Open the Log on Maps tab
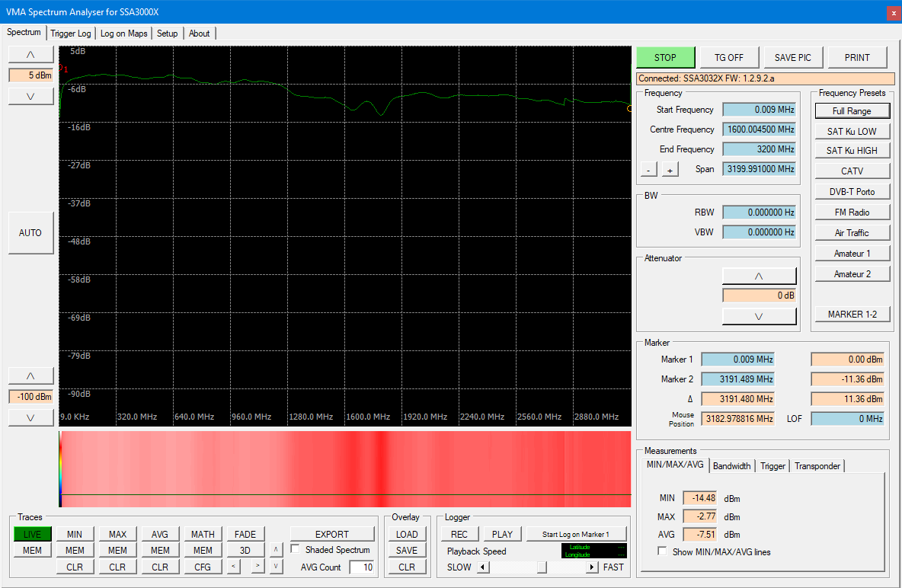Viewport: 902px width, 588px height. coord(123,34)
